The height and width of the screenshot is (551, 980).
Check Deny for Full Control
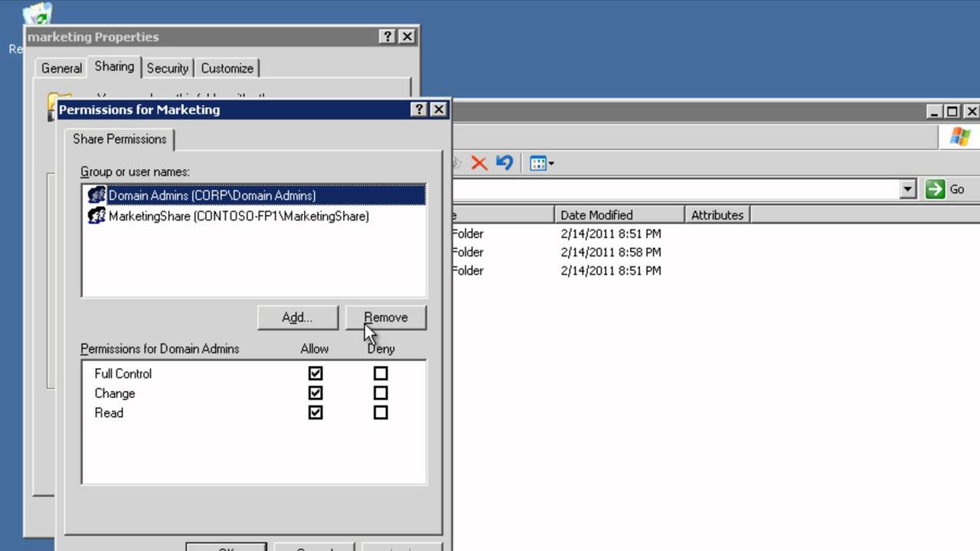[x=381, y=373]
